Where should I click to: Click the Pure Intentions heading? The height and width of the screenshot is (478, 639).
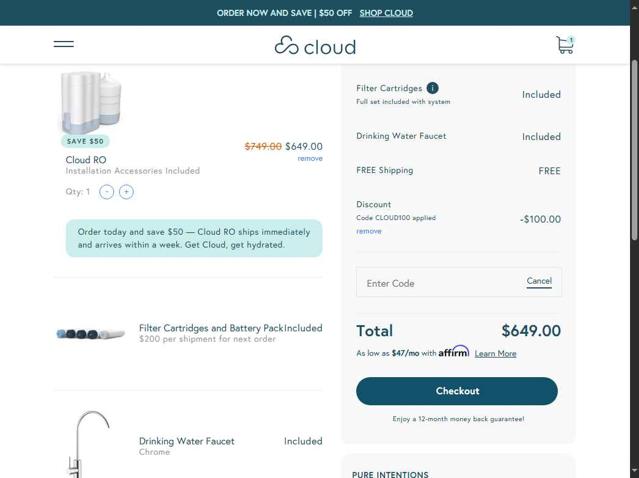pyautogui.click(x=390, y=474)
